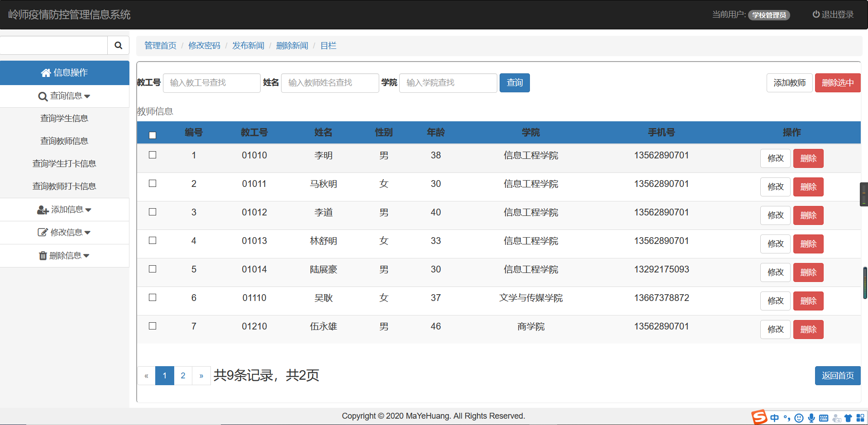Click the sidebar search magnifier icon
868x425 pixels.
pyautogui.click(x=118, y=45)
